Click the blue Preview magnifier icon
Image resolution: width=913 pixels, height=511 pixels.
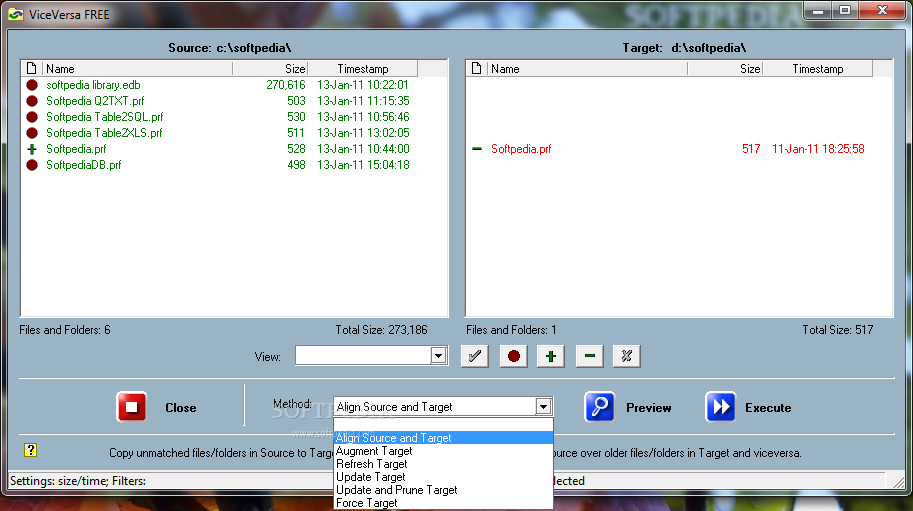coord(600,407)
